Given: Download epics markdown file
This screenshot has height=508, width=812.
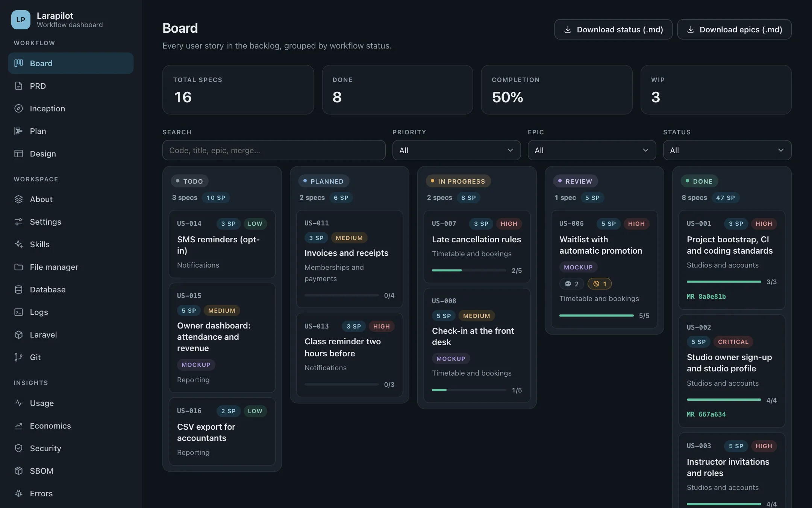Looking at the screenshot, I should pos(734,29).
